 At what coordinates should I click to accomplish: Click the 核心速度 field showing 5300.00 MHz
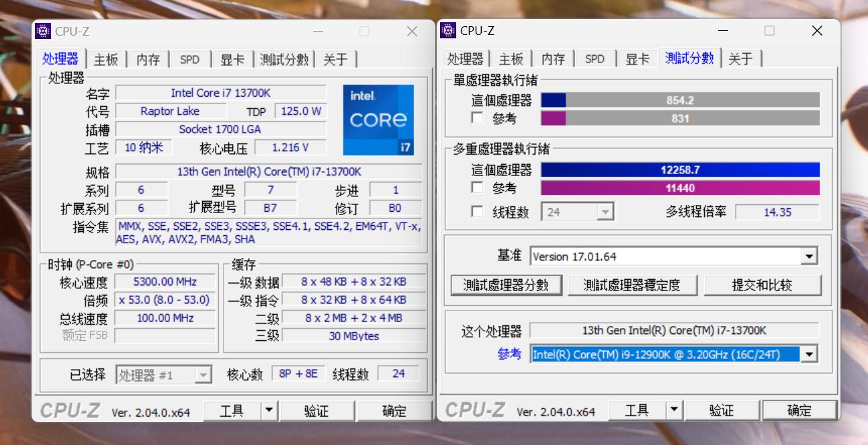click(165, 282)
